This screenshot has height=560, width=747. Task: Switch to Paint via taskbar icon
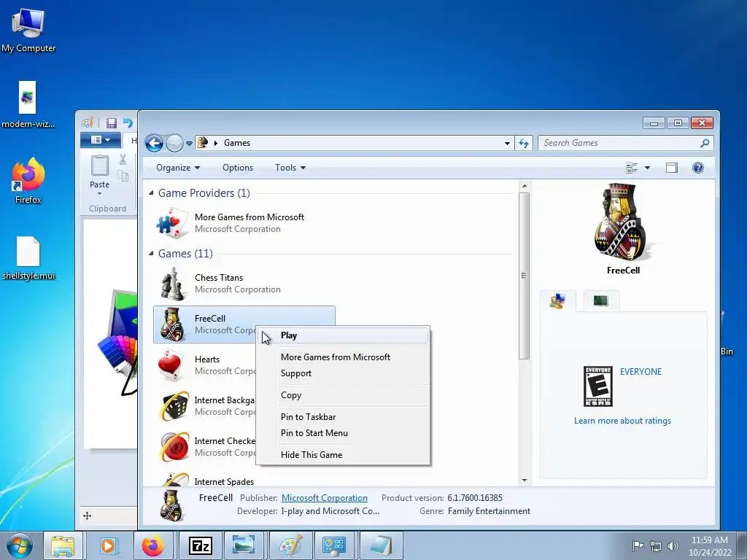290,545
